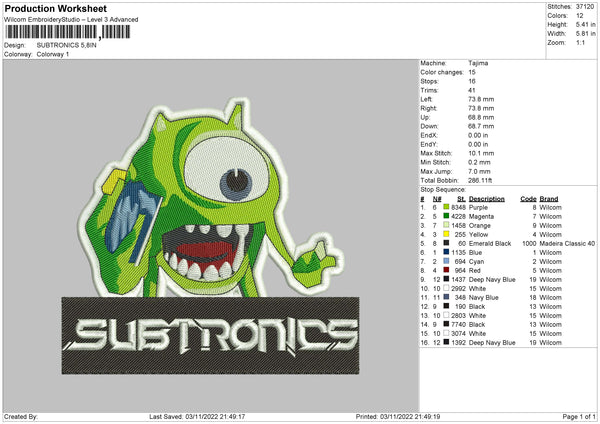Select the design name 'SUBTRONICS 5,8IN'
The width and height of the screenshot is (600, 424).
tap(67, 45)
